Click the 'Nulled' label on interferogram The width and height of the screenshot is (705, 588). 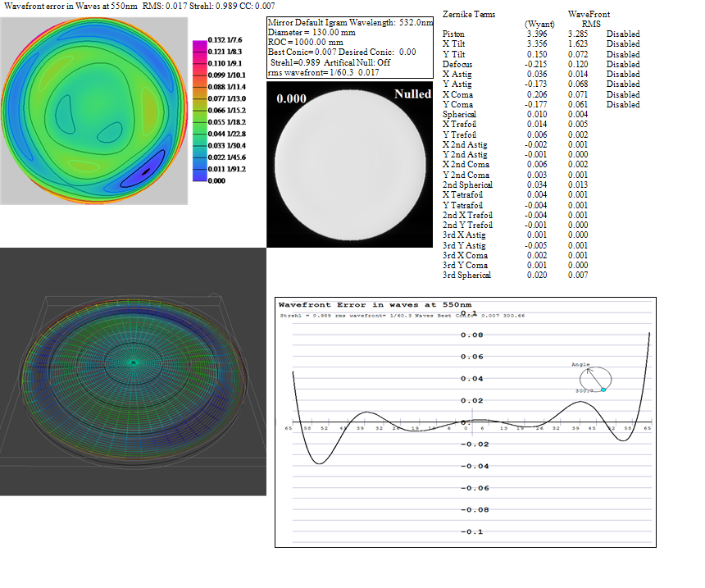(x=412, y=94)
